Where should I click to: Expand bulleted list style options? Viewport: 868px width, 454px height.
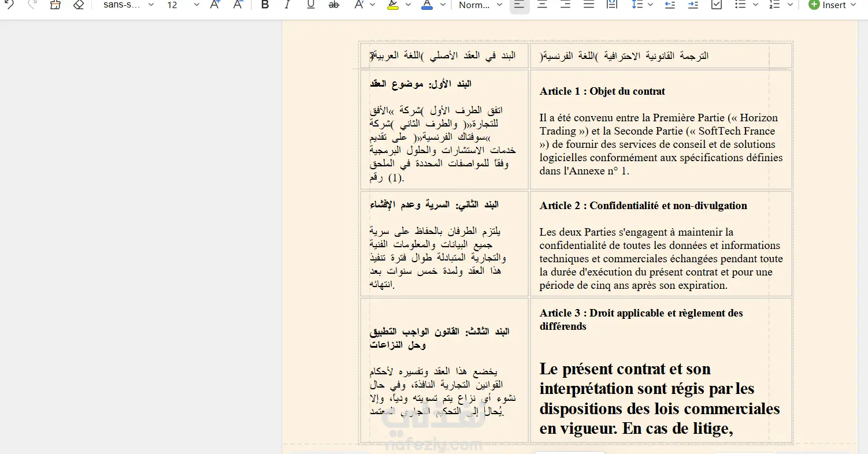tap(755, 5)
